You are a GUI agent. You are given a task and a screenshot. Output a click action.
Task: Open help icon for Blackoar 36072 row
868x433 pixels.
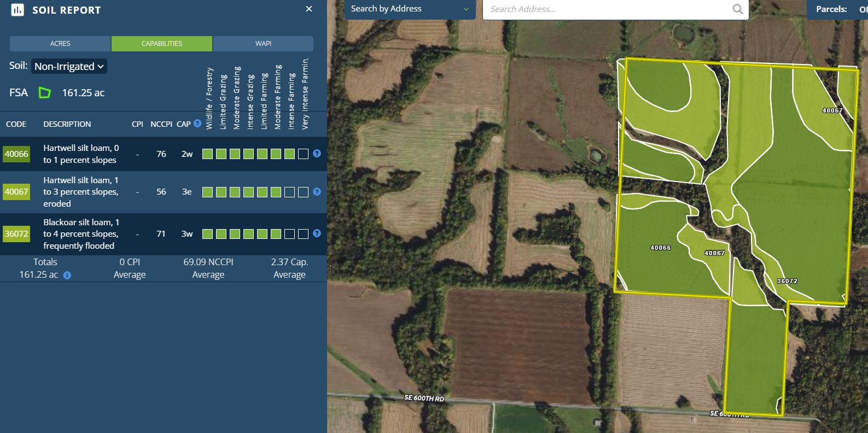click(317, 233)
